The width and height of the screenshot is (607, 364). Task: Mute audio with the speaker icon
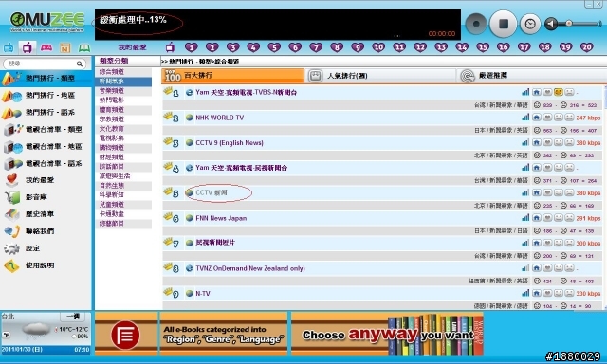[551, 24]
